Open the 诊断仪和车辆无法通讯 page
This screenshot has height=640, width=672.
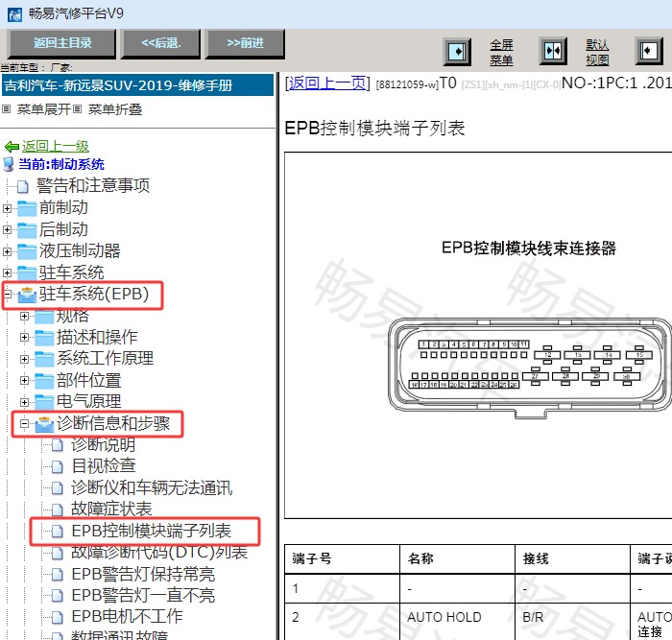point(152,487)
